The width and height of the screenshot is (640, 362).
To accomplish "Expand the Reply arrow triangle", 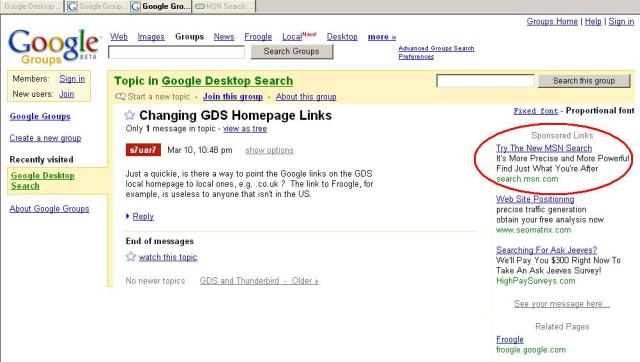I will (128, 216).
